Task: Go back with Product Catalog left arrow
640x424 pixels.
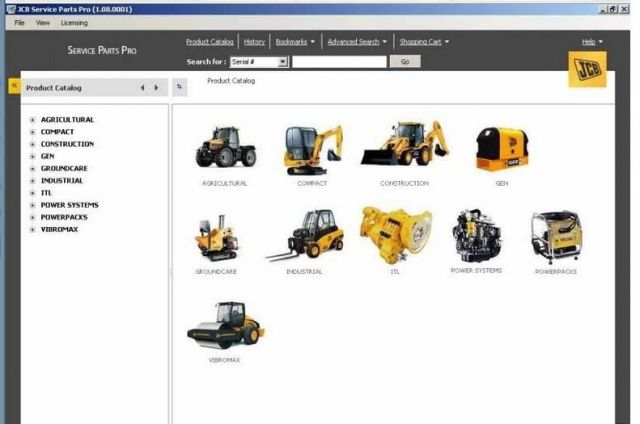Action: pyautogui.click(x=142, y=88)
